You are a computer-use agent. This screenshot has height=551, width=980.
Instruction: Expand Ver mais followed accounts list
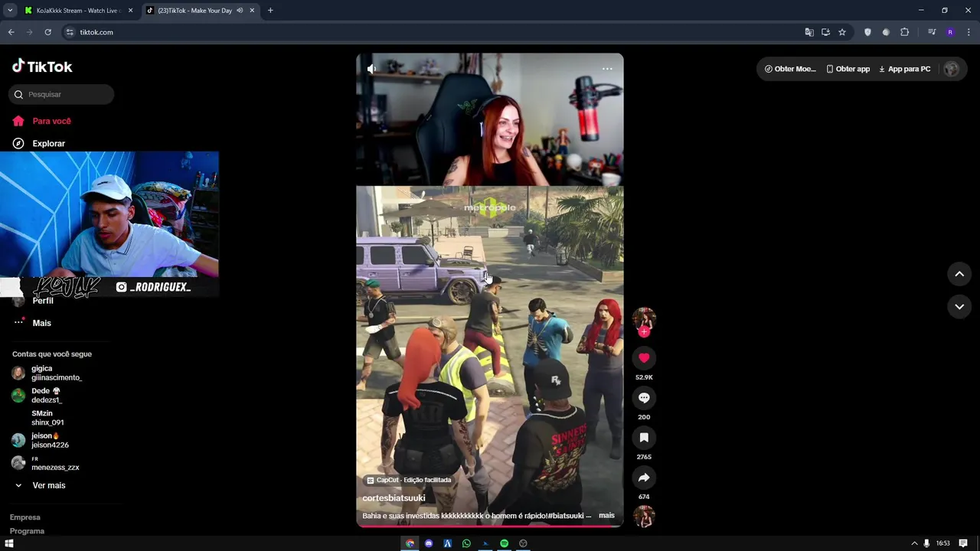point(40,485)
